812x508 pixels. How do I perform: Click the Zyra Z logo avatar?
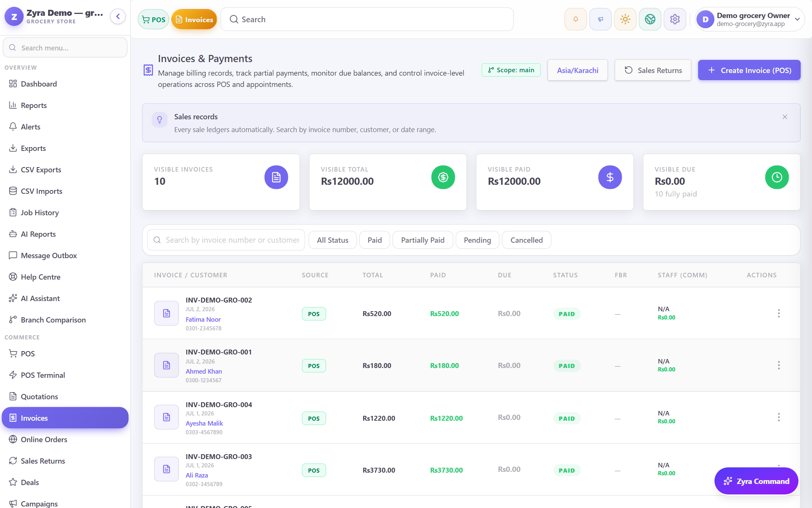pos(14,17)
